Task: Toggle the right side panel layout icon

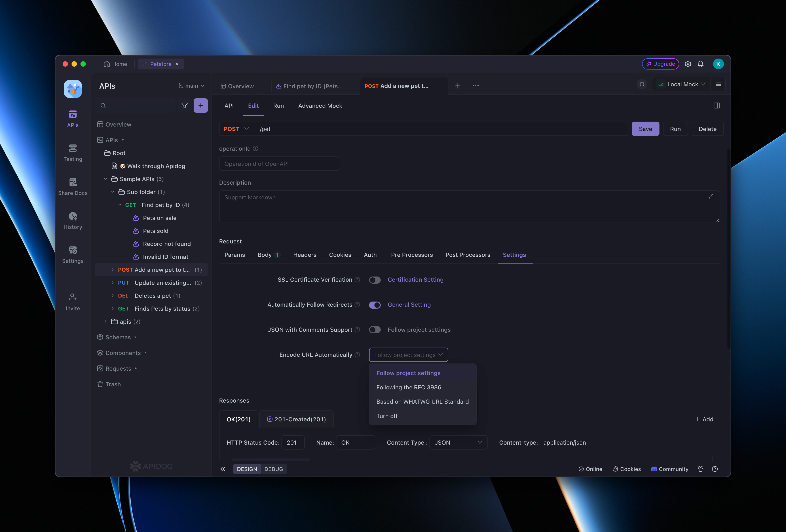Action: coord(716,106)
